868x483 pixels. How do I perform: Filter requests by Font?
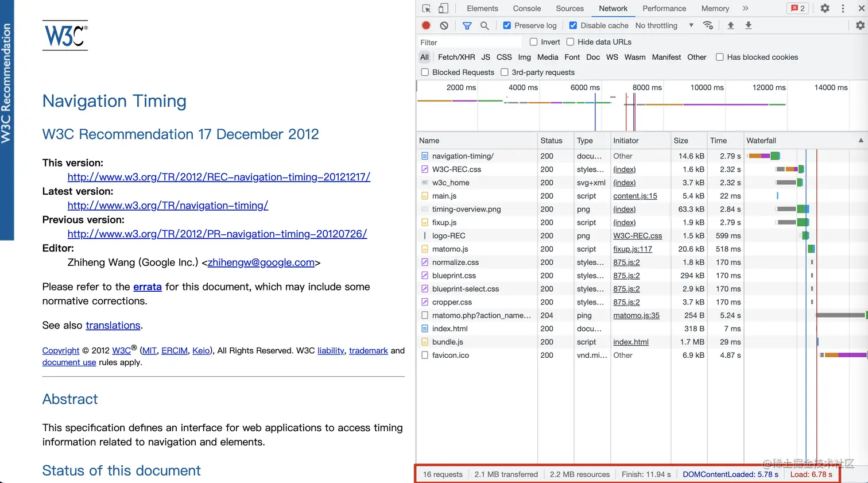point(572,57)
